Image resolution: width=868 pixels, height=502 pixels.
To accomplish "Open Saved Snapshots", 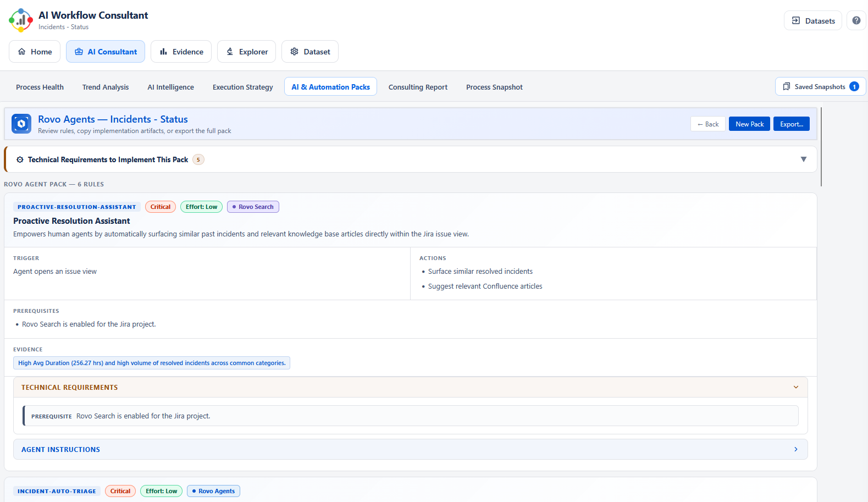I will click(820, 86).
